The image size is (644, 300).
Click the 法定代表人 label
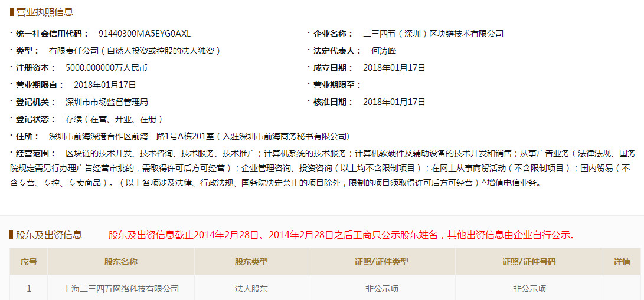(x=337, y=51)
